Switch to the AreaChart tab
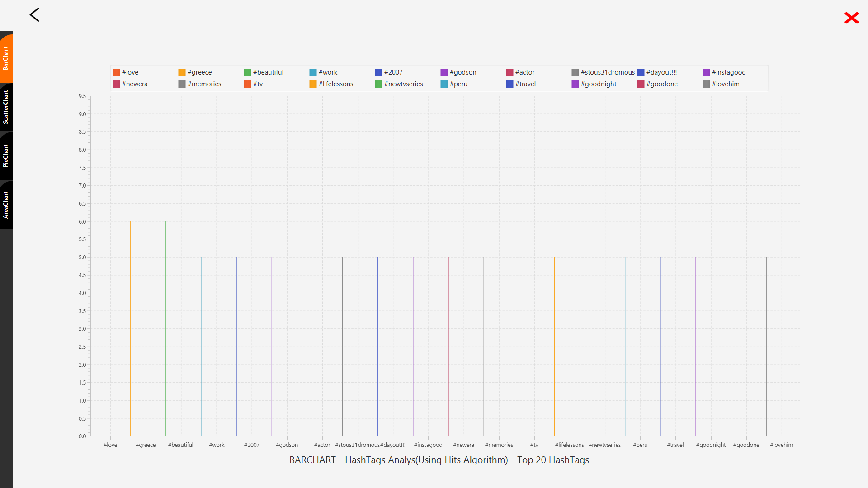The height and width of the screenshot is (488, 868). pyautogui.click(x=6, y=205)
